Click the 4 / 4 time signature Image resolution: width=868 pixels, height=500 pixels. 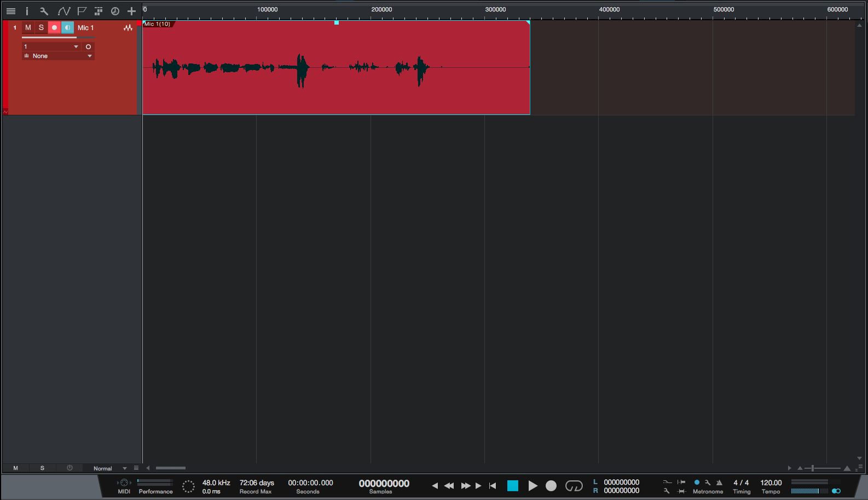pos(741,482)
